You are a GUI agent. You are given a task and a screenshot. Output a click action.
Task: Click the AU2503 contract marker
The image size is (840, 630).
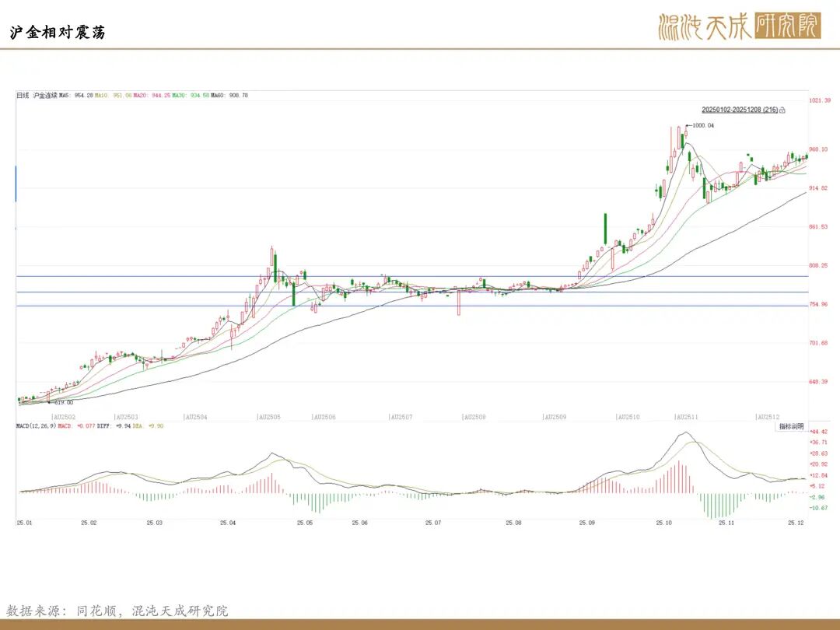point(127,417)
